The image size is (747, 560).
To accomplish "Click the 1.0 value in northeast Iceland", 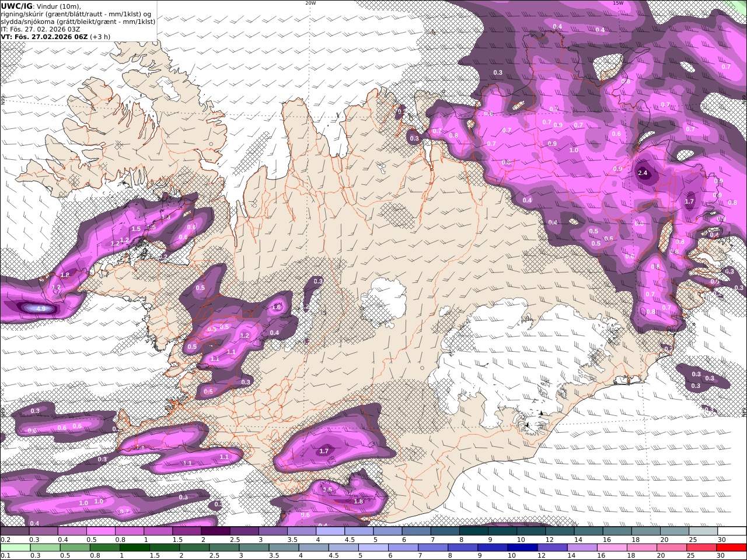I will tap(574, 150).
